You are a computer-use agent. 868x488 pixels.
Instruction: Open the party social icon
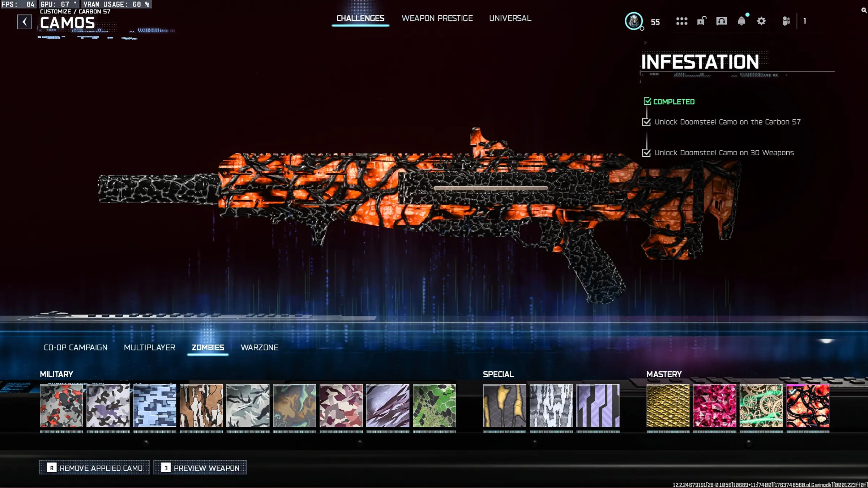pos(786,21)
